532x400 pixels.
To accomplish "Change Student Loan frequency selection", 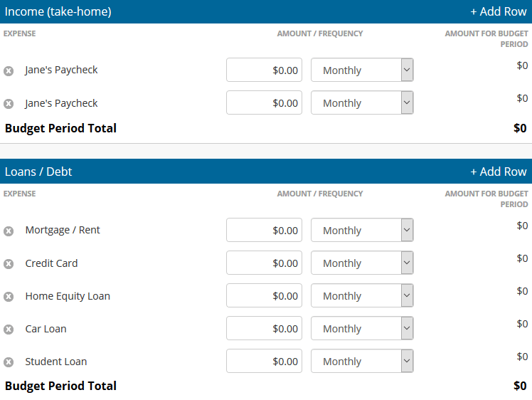I will click(362, 361).
